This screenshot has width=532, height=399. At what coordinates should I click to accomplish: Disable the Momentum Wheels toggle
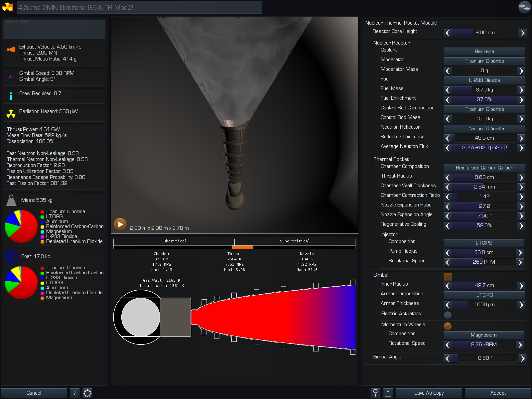point(448,326)
